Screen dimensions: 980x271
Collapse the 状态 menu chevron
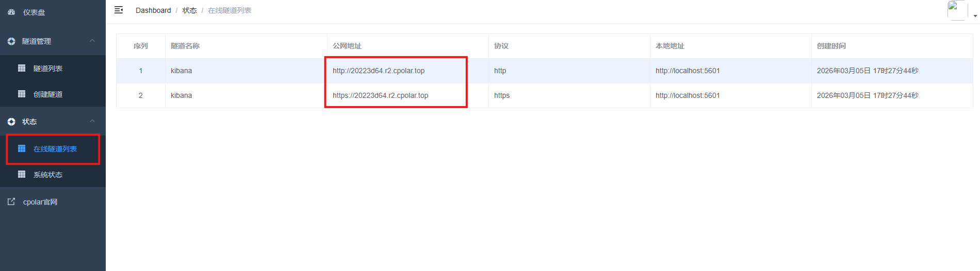(92, 121)
